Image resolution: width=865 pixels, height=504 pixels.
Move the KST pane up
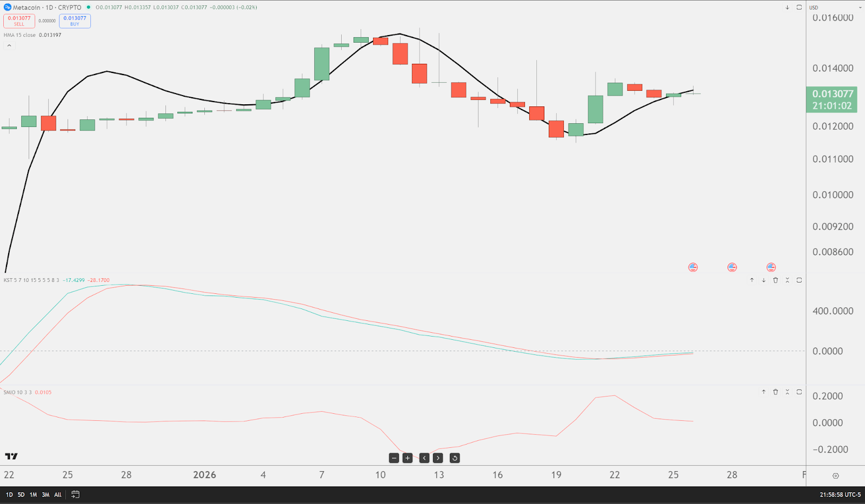point(751,280)
